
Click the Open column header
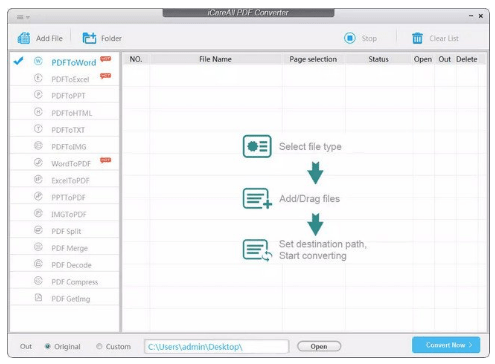(x=423, y=59)
